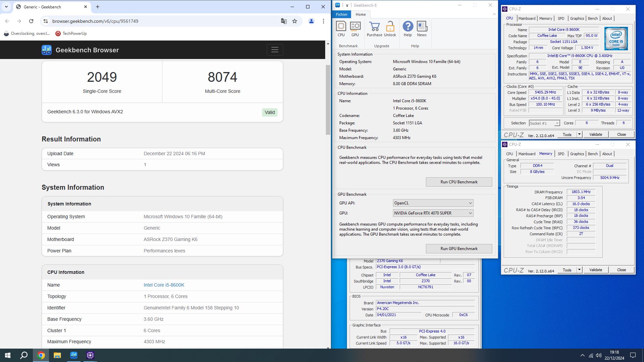The height and width of the screenshot is (362, 644).
Task: Reload the Geekbench browser page
Action: [x=31, y=21]
